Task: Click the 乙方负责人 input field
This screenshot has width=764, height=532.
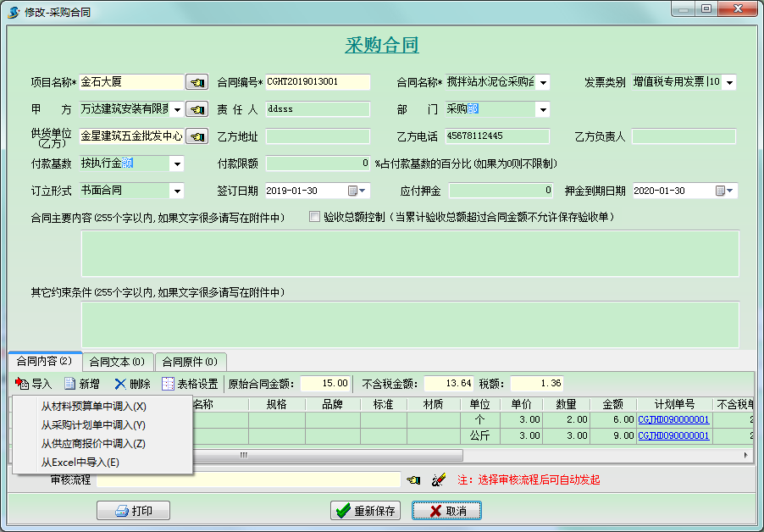Action: tap(684, 136)
